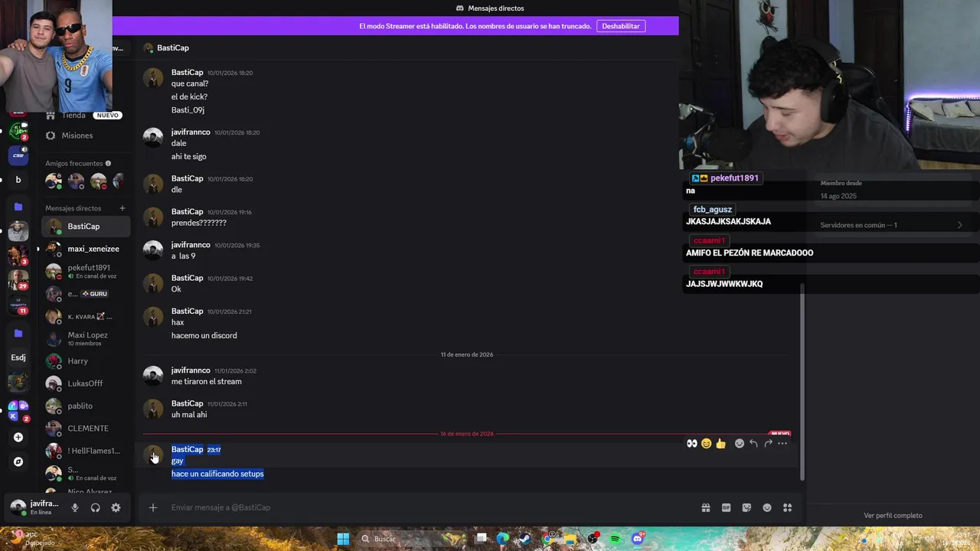
Task: Click Ver perfil completo link
Action: click(893, 516)
